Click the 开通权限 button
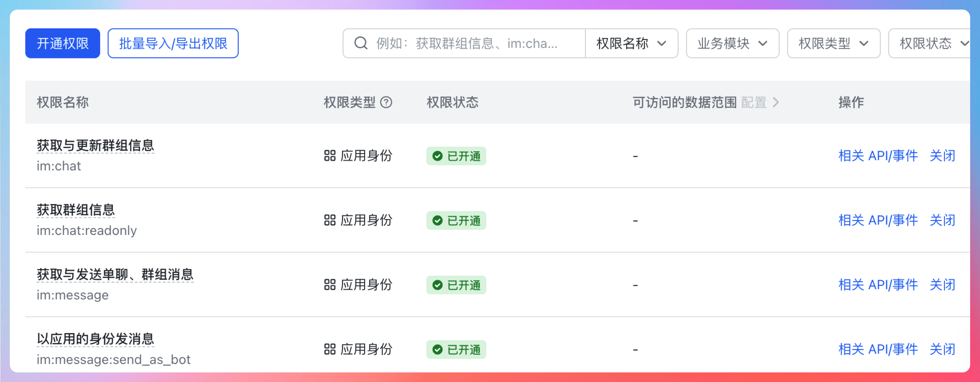Viewport: 980px width, 382px height. tap(63, 43)
